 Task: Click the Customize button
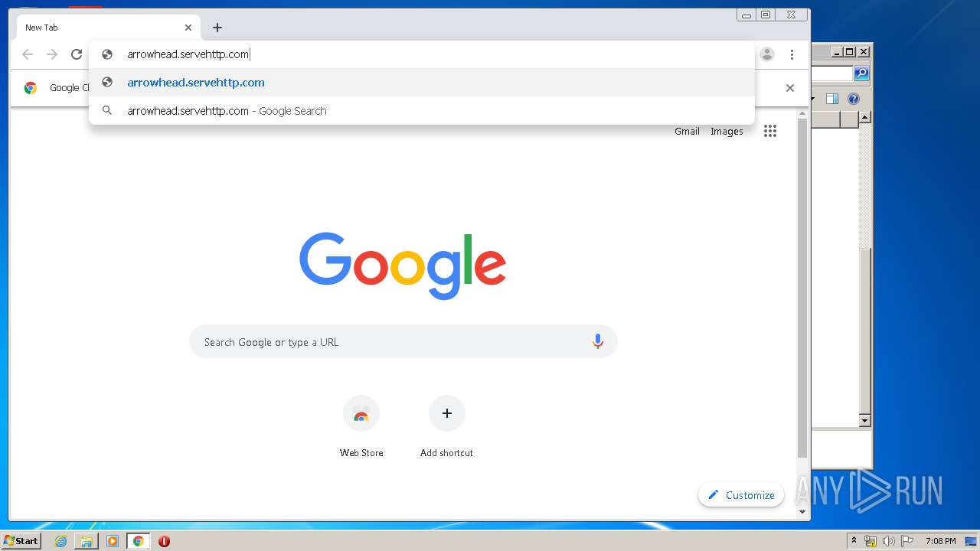click(x=741, y=495)
